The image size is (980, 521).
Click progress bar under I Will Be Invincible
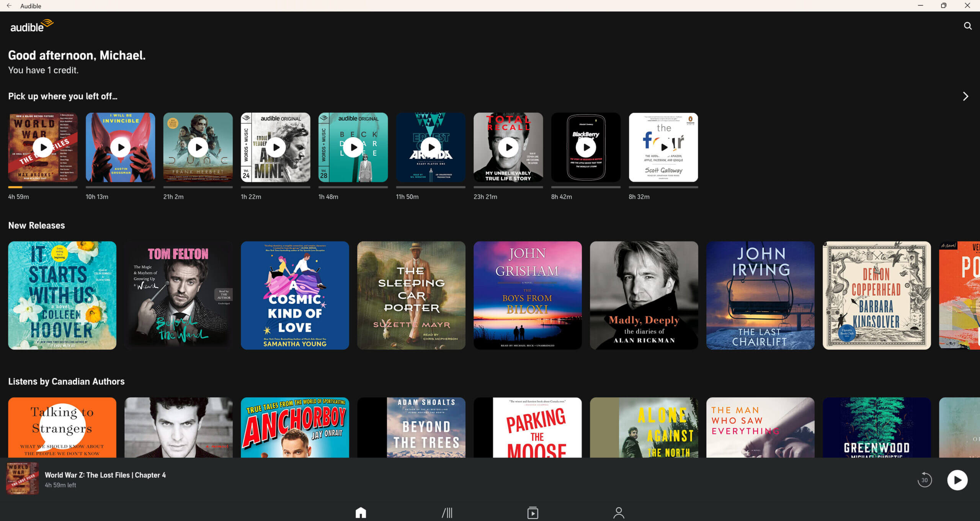tap(121, 187)
